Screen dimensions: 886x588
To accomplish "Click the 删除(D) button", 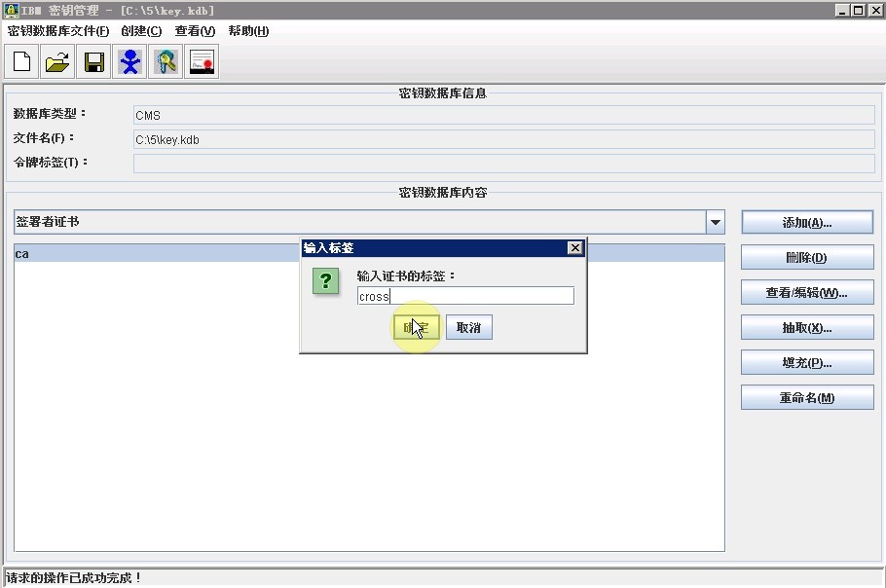I will pyautogui.click(x=807, y=258).
